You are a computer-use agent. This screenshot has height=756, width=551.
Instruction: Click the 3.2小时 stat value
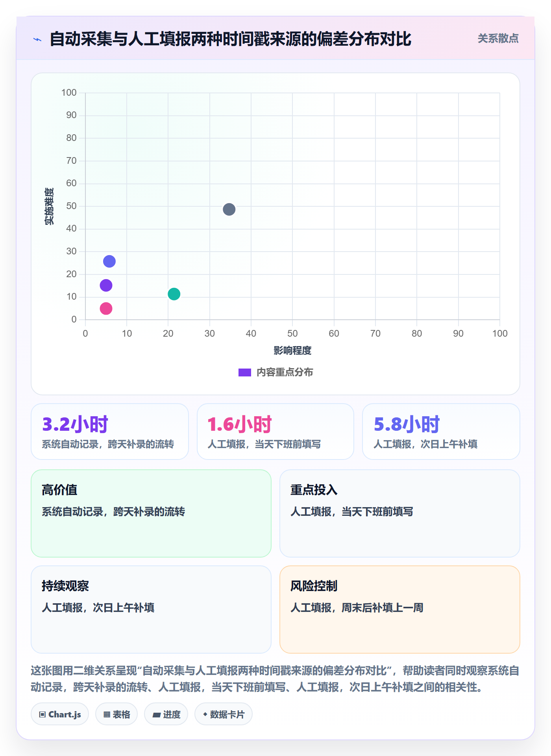coord(75,424)
